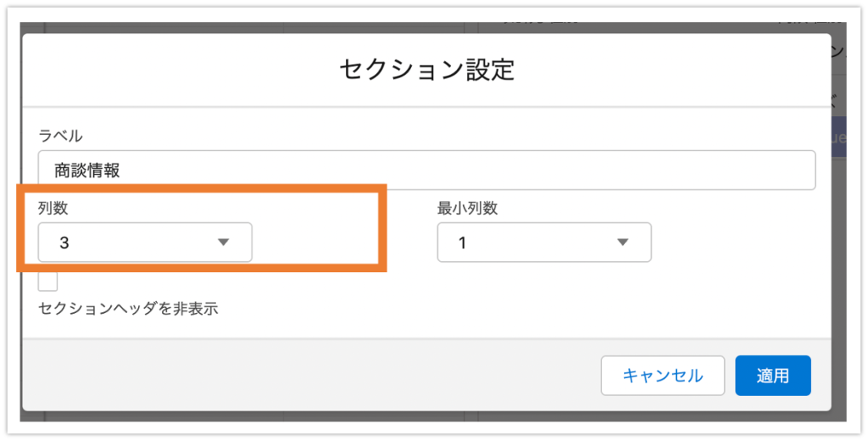Toggle the セクションヘッダを非表示 checkbox
The height and width of the screenshot is (441, 868).
coord(47,282)
